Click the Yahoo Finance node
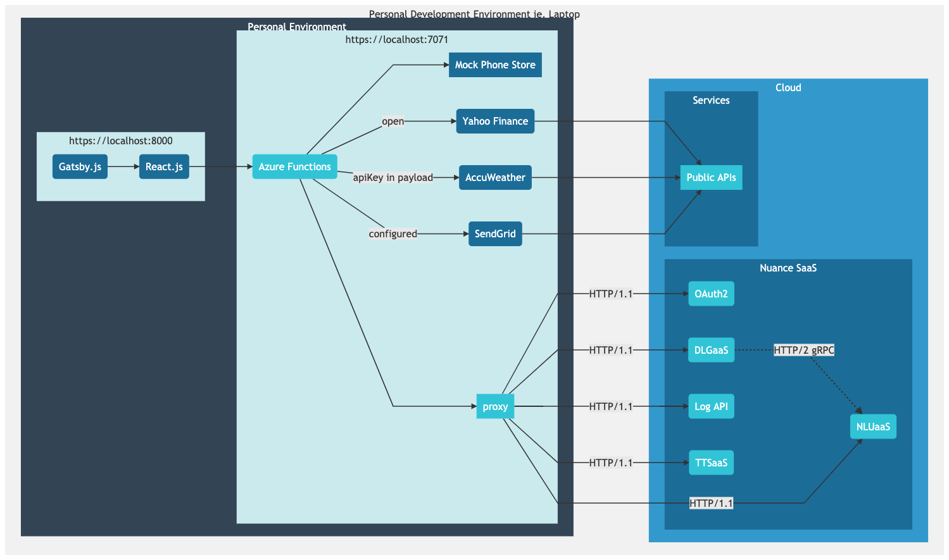949x560 pixels. click(495, 121)
